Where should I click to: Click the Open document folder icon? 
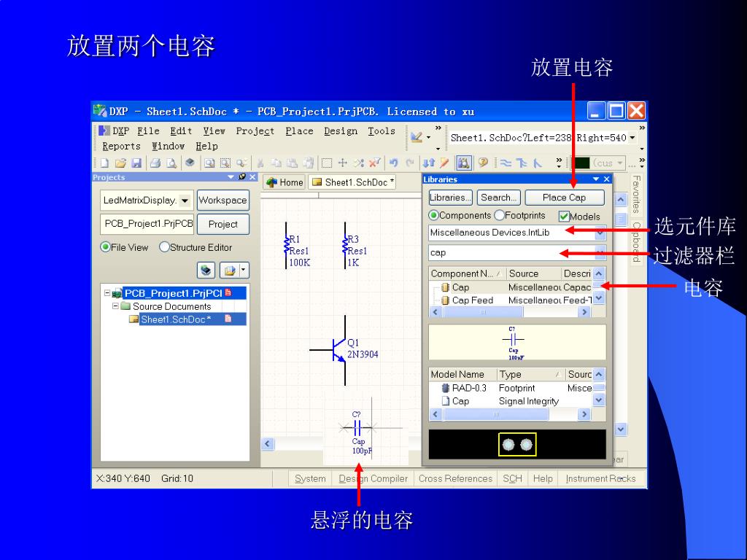(120, 163)
